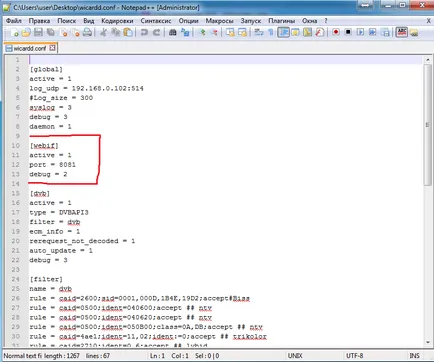Open the Запуск menu
The height and width of the screenshot is (362, 434).
click(x=251, y=21)
